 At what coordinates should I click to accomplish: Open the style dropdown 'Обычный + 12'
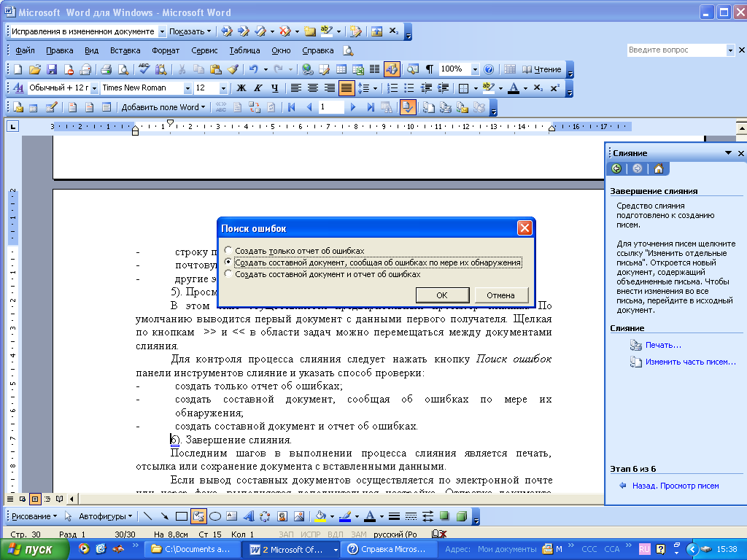[x=94, y=88]
